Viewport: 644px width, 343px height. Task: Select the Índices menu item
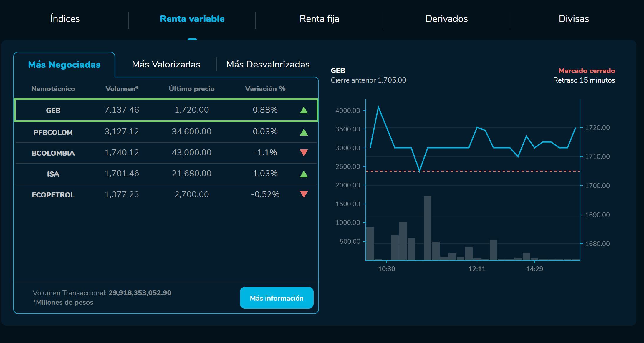(x=64, y=19)
